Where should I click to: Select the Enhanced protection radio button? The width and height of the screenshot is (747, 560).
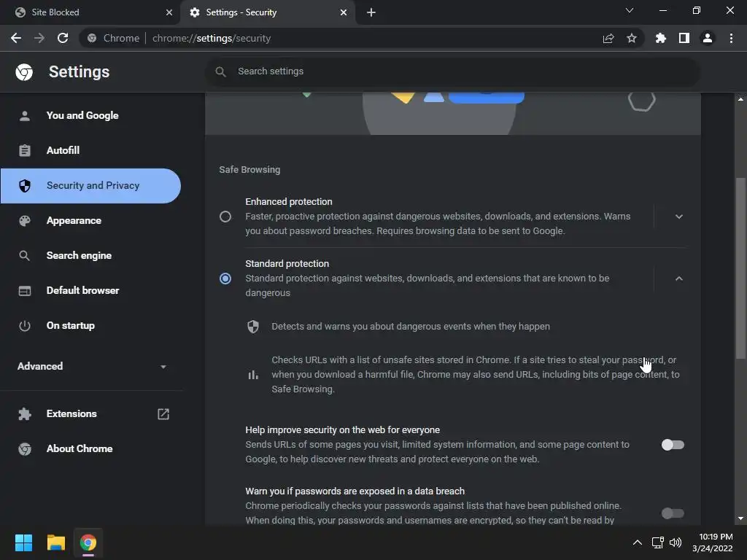coord(225,217)
